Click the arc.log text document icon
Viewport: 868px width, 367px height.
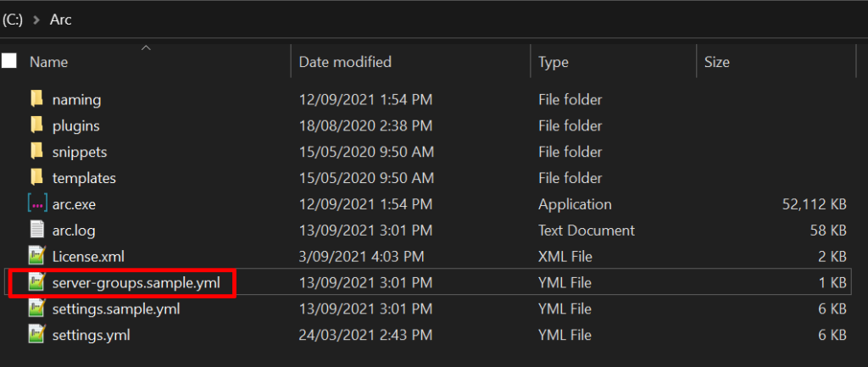pyautogui.click(x=36, y=230)
